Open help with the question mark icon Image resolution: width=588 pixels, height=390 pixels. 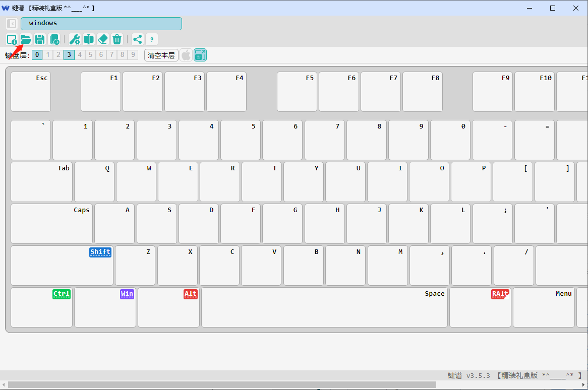click(151, 39)
